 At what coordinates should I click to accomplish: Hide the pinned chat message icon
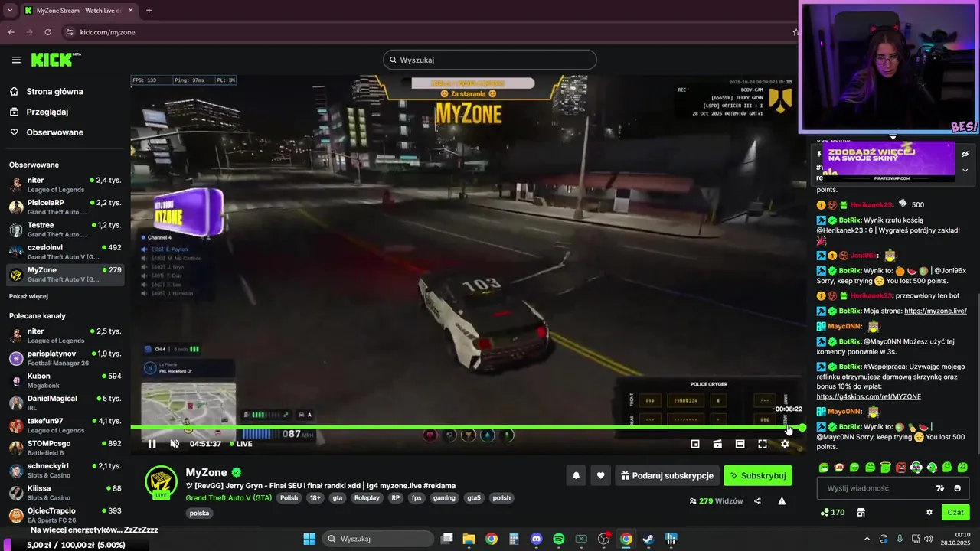pos(965,154)
